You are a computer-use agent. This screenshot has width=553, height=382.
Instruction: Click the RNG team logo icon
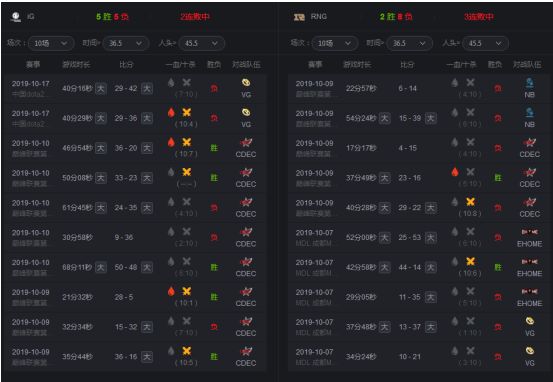tap(299, 17)
